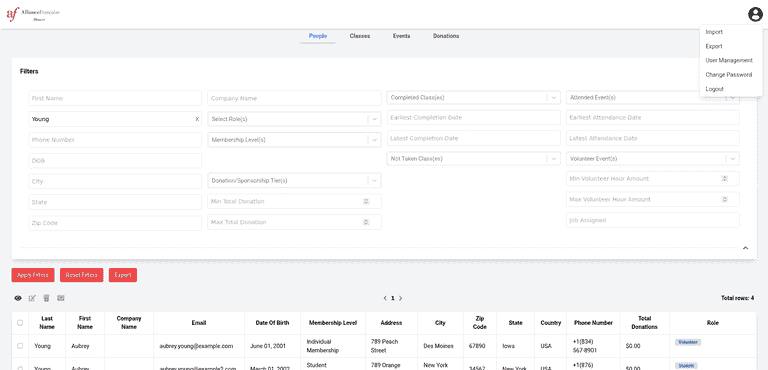Focus the Latest Completion Date field

pos(474,138)
